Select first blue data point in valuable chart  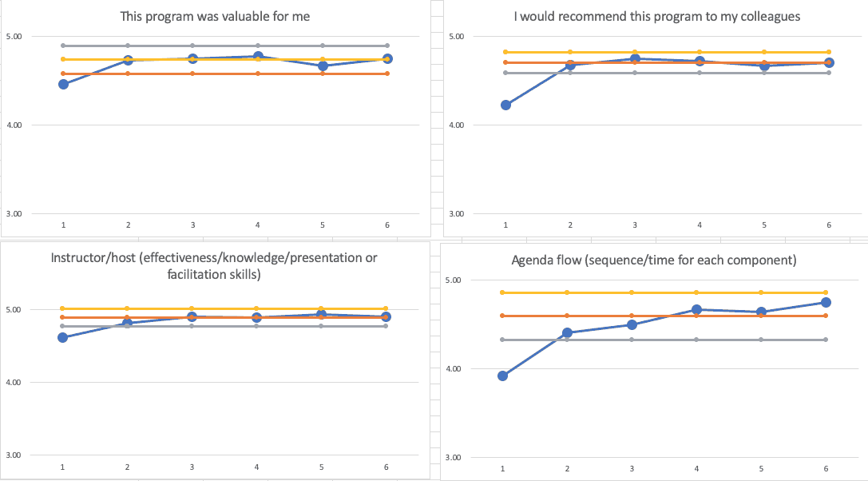[63, 84]
